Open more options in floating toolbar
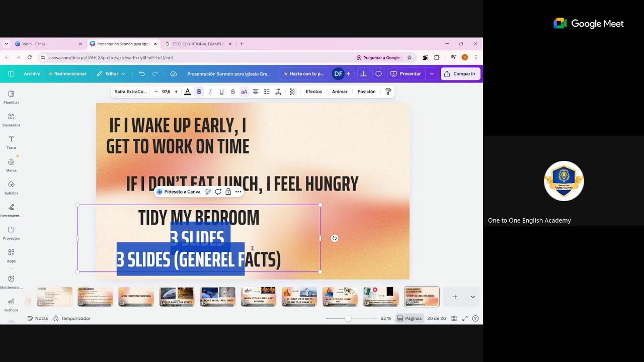The width and height of the screenshot is (644, 362). 238,192
